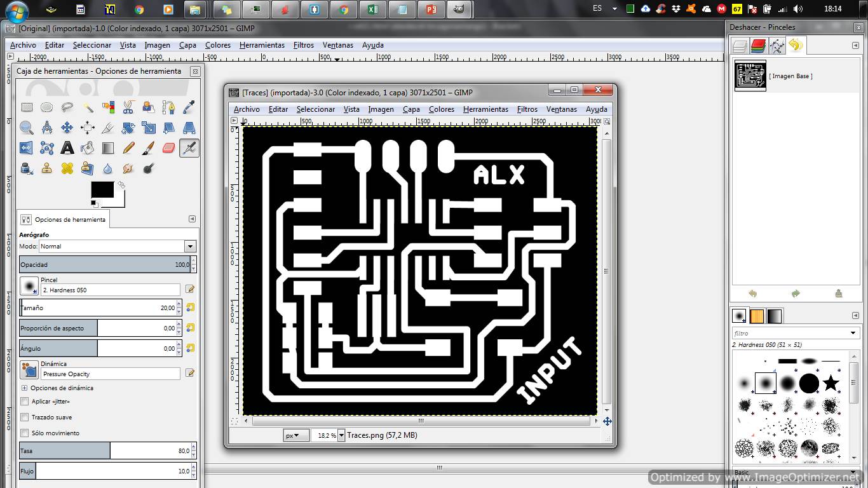Edit the Pressure Opacity dynamics

(189, 373)
